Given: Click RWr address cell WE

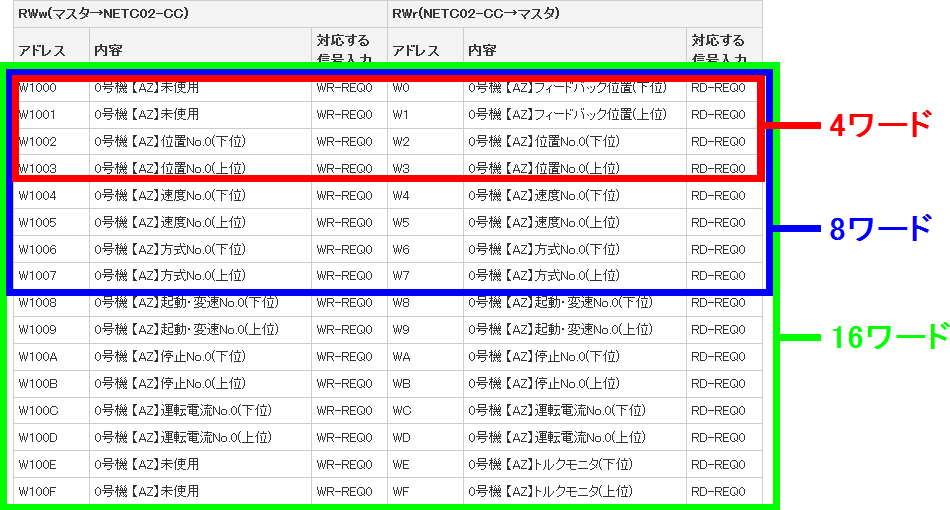Looking at the screenshot, I should (x=425, y=465).
